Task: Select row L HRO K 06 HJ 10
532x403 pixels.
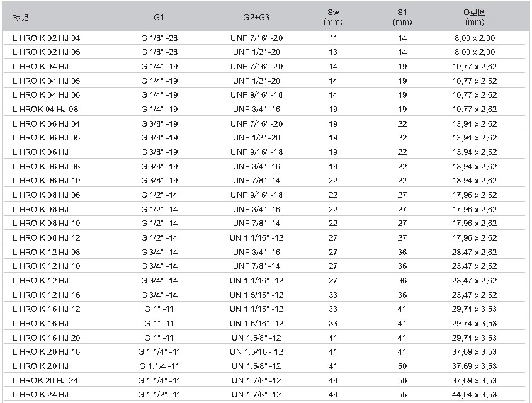Action: 266,181
